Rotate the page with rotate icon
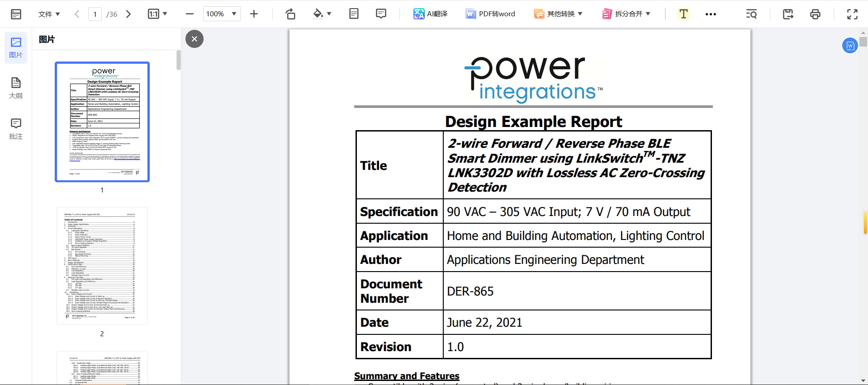Viewport: 868px width, 385px height. click(x=290, y=14)
